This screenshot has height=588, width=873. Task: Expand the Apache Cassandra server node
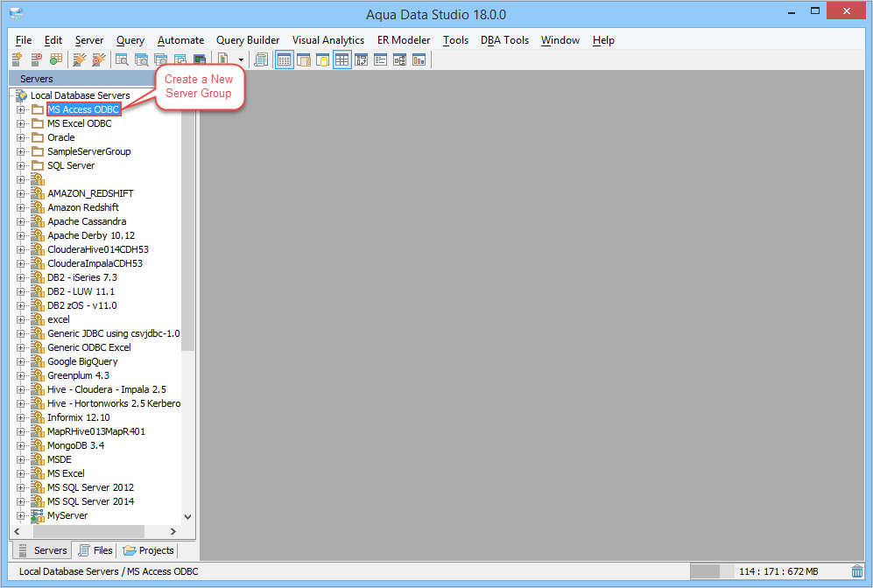click(21, 221)
